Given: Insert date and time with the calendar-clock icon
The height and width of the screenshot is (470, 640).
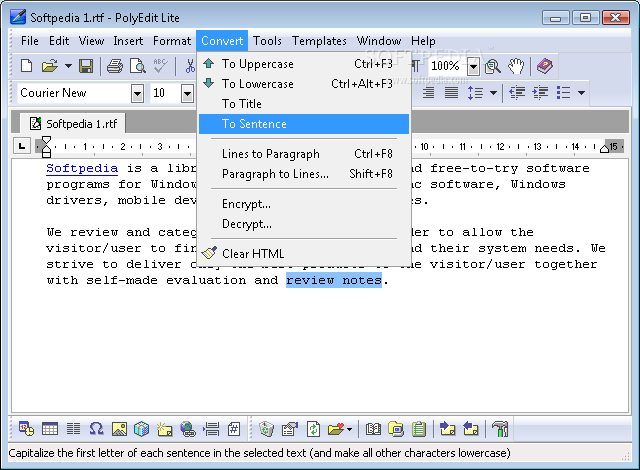Looking at the screenshot, I should click(27, 429).
